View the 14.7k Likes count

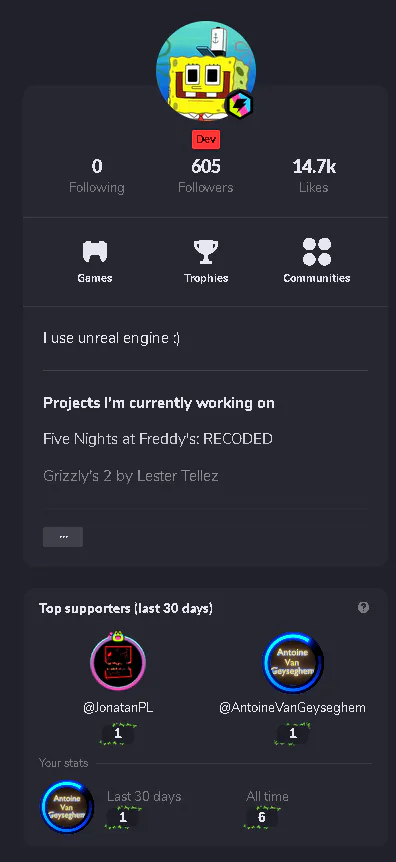(314, 176)
